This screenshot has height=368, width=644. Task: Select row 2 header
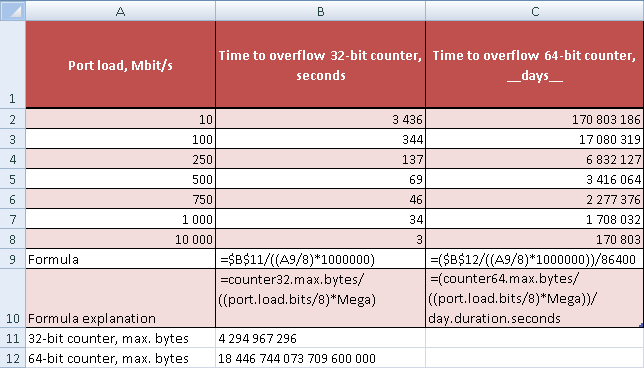click(x=13, y=119)
